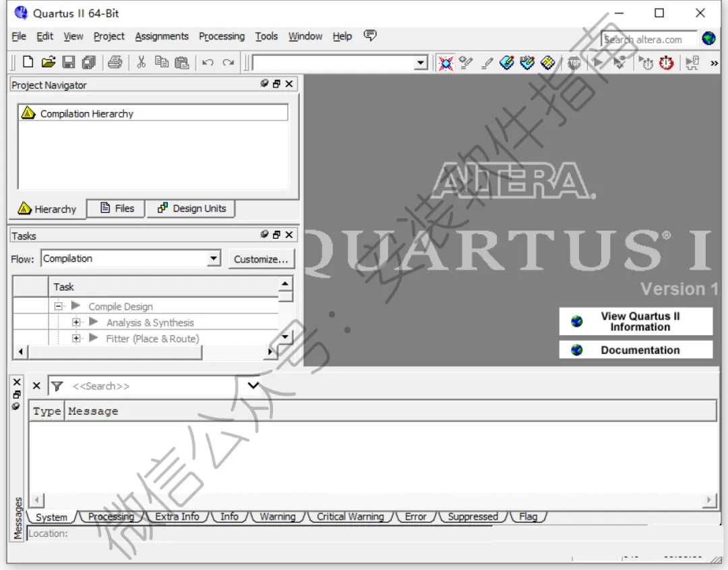Open the Chip Planner icon with checkmark
This screenshot has width=728, height=570.
coord(527,63)
